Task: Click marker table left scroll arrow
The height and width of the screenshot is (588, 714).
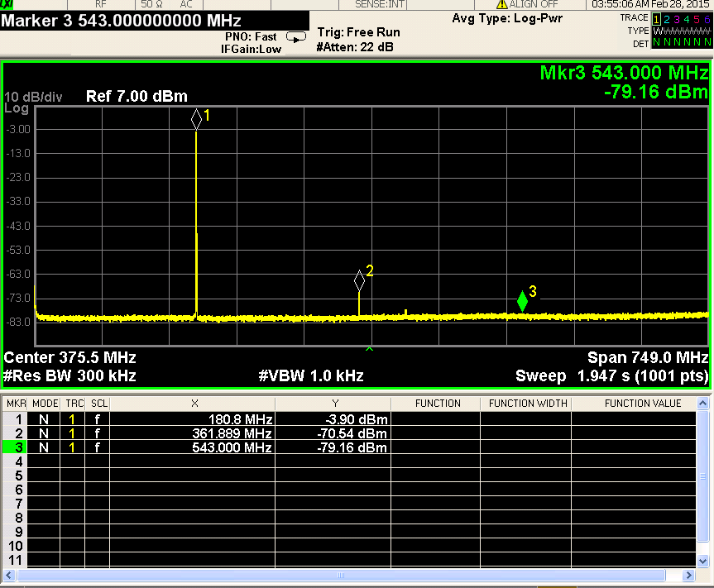Action: (10, 575)
